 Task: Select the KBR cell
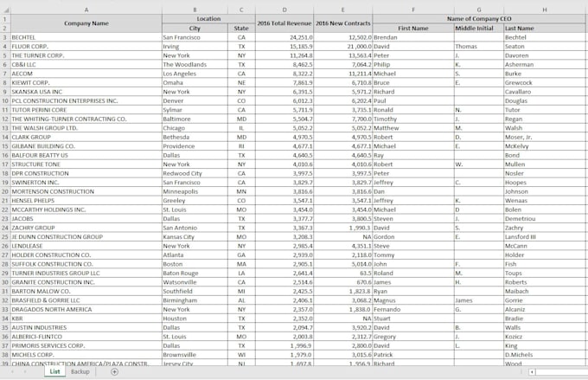click(x=86, y=319)
